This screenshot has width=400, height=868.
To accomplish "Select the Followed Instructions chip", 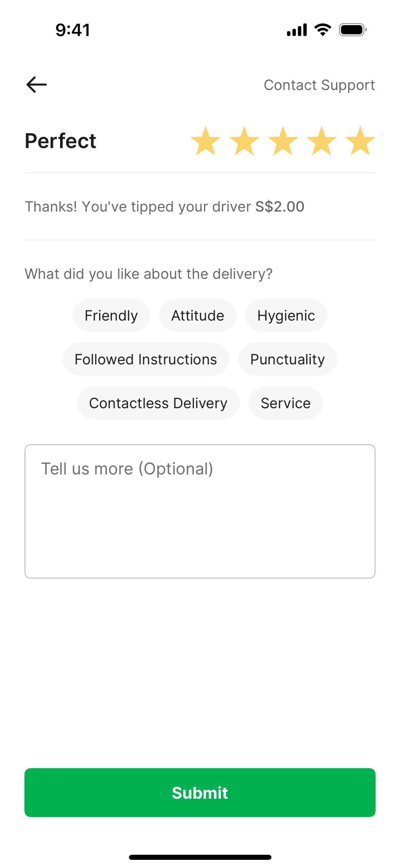I will [x=146, y=359].
